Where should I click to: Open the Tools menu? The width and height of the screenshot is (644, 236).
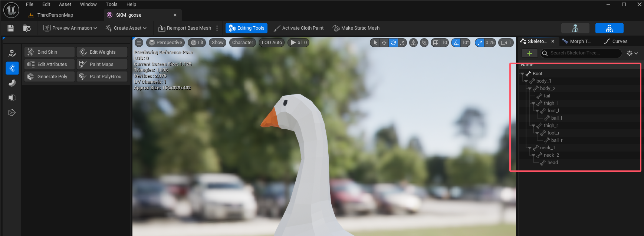[111, 4]
